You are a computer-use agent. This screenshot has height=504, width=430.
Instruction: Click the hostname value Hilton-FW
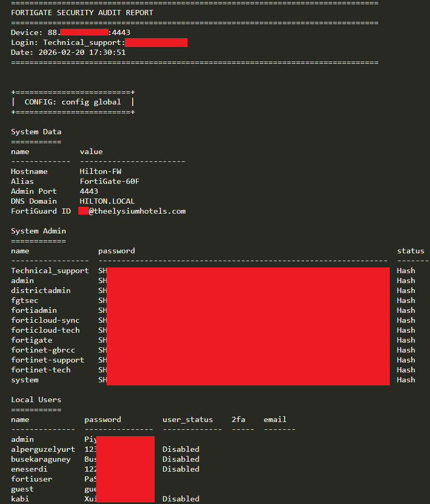point(100,171)
